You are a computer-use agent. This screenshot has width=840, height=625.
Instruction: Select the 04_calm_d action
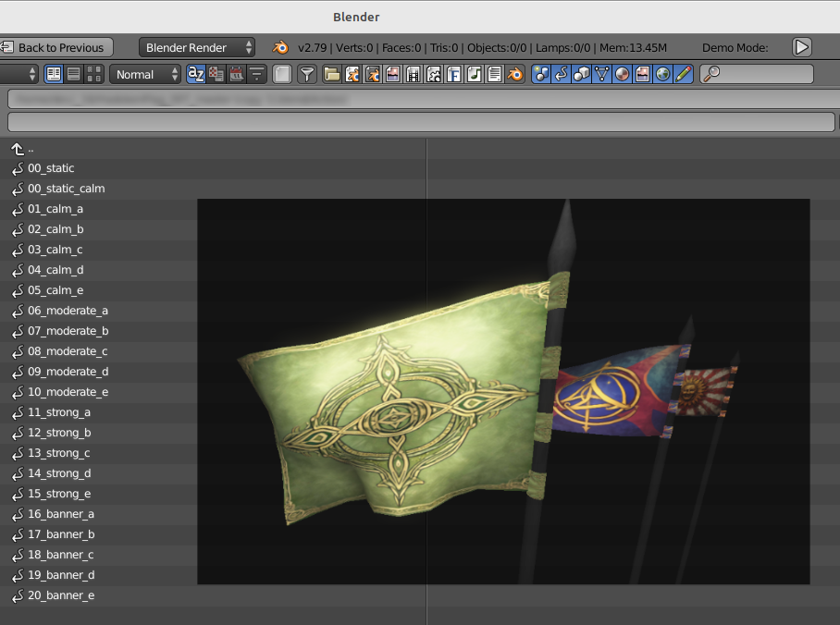(x=56, y=270)
